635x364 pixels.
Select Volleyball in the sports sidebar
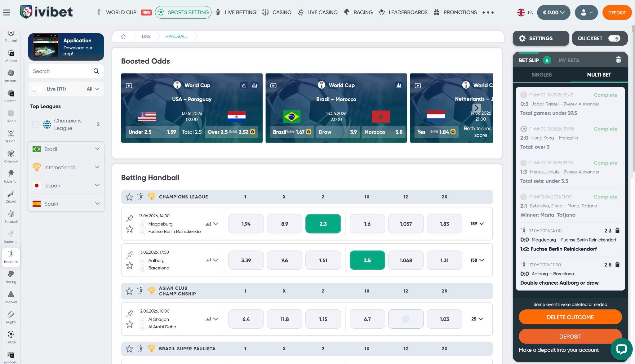11,157
